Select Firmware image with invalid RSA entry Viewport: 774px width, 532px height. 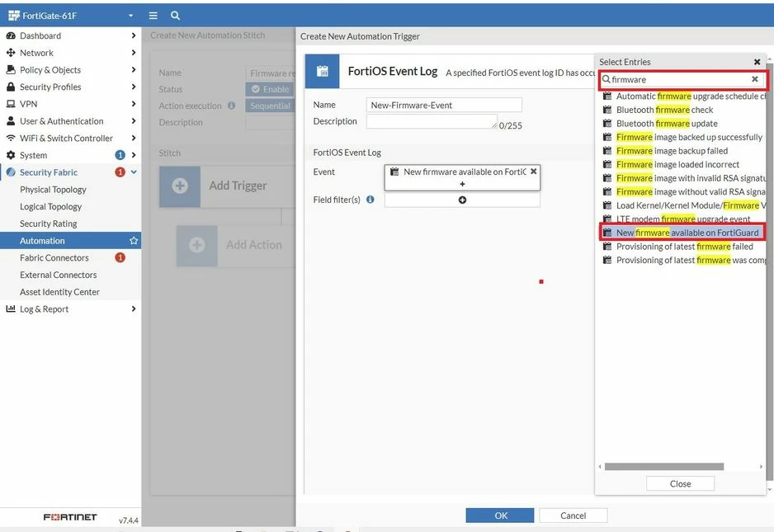pos(684,178)
